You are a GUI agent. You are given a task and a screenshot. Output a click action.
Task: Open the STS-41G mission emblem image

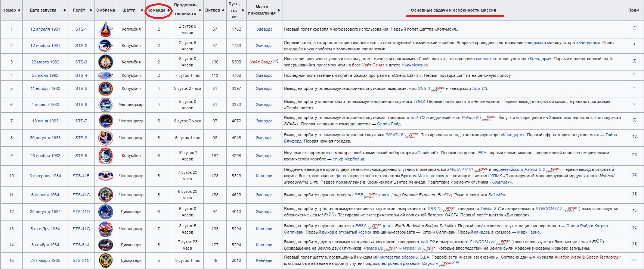[x=105, y=229]
